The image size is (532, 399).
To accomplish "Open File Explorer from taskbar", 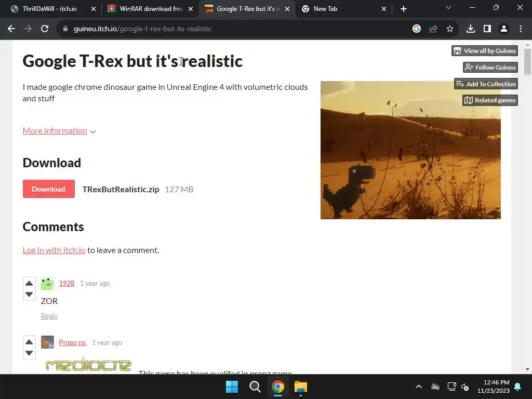I will 301,387.
